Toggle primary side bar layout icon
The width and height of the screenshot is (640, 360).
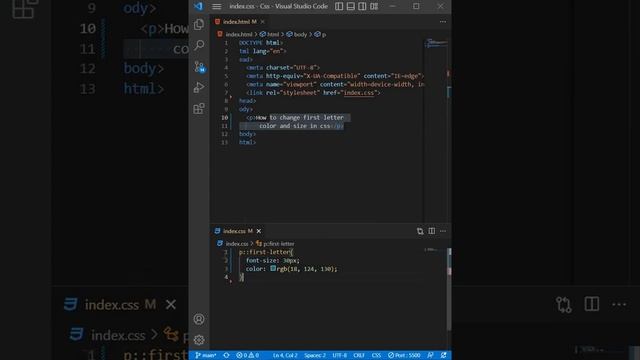pyautogui.click(x=339, y=6)
